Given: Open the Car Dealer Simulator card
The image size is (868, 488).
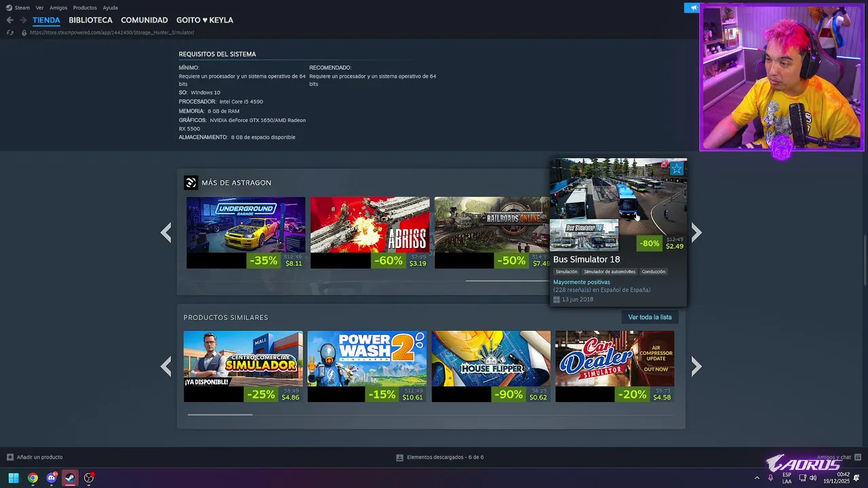Looking at the screenshot, I should 614,366.
